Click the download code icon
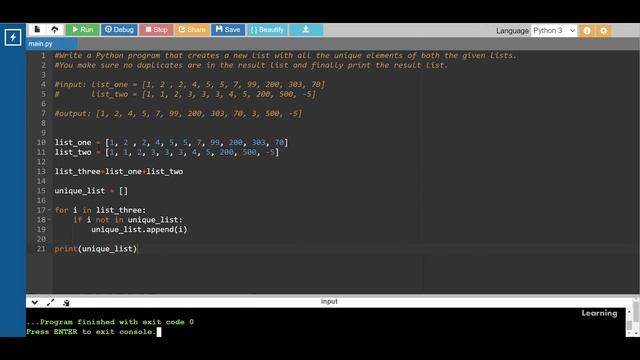Screen dimensions: 640x360 click(306, 30)
